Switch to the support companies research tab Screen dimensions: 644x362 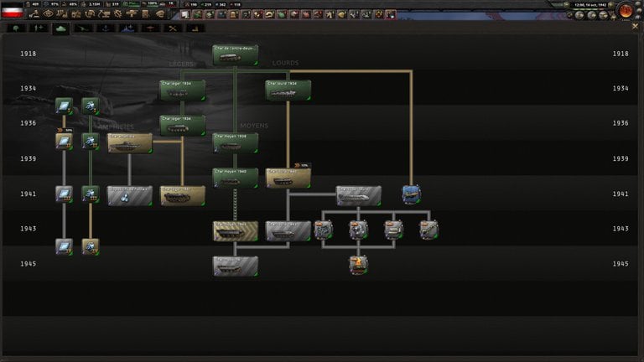tap(39, 28)
